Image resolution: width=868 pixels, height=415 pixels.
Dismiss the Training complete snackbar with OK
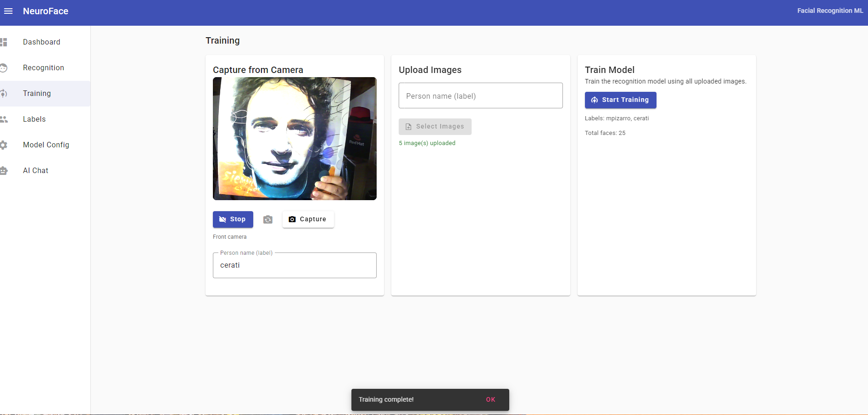tap(491, 399)
